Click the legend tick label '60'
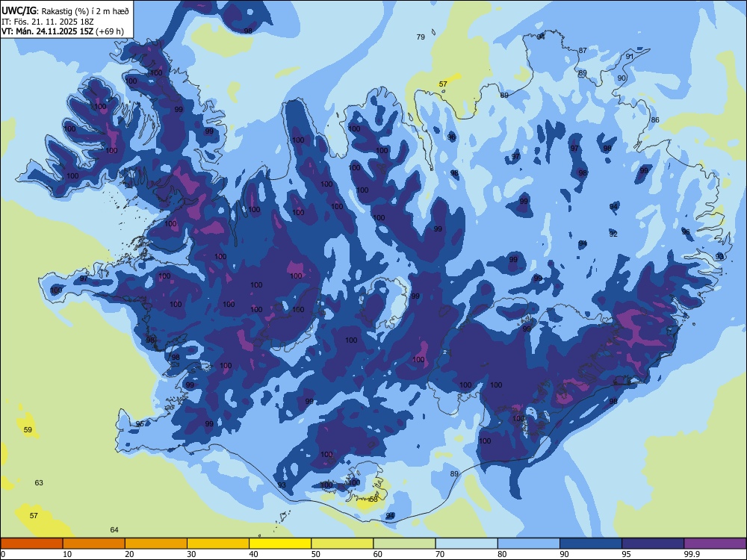The width and height of the screenshot is (747, 560). 378,554
